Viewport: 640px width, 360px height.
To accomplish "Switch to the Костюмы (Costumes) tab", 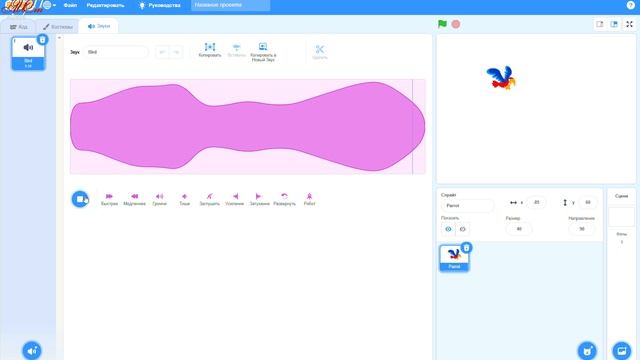I will pos(58,27).
